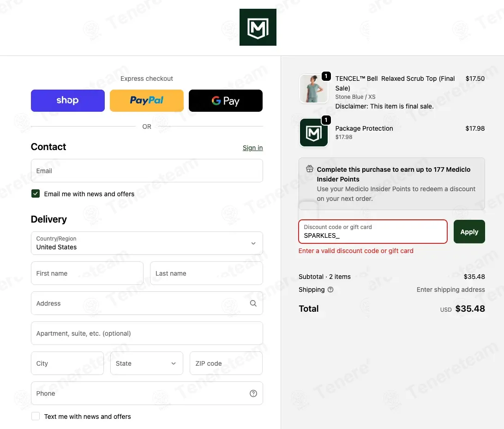504x429 pixels.
Task: Click the 'Enter a valid discount code' error text
Action: coord(356,251)
